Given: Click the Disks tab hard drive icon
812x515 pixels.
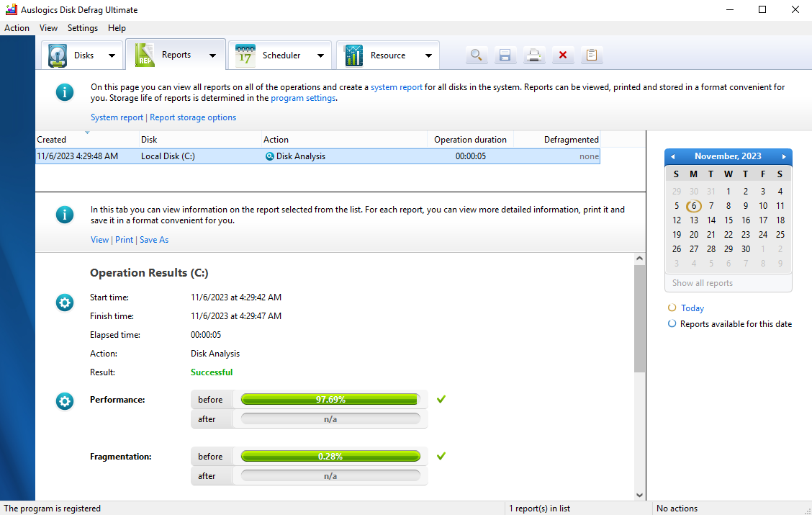Looking at the screenshot, I should (58, 55).
